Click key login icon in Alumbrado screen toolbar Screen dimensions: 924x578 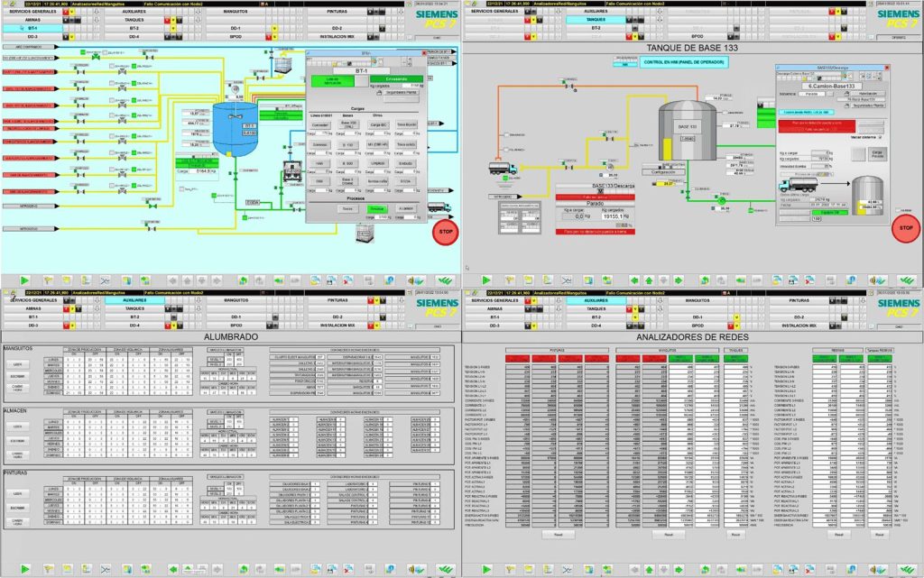(49, 569)
